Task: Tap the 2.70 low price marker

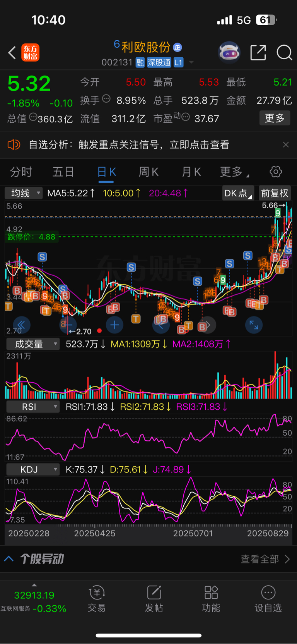Action: 80,331
